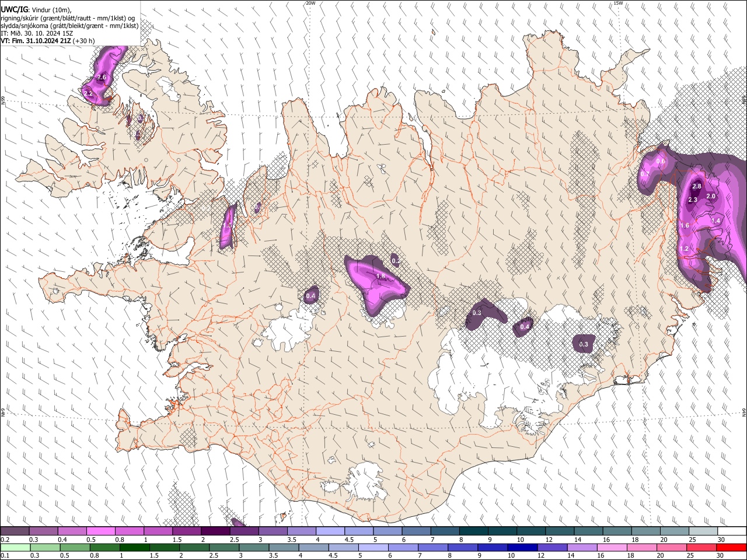Screen dimensions: 747x560
Task: Click the 'rigning/skúrir' legend description line
Action: (x=68, y=17)
